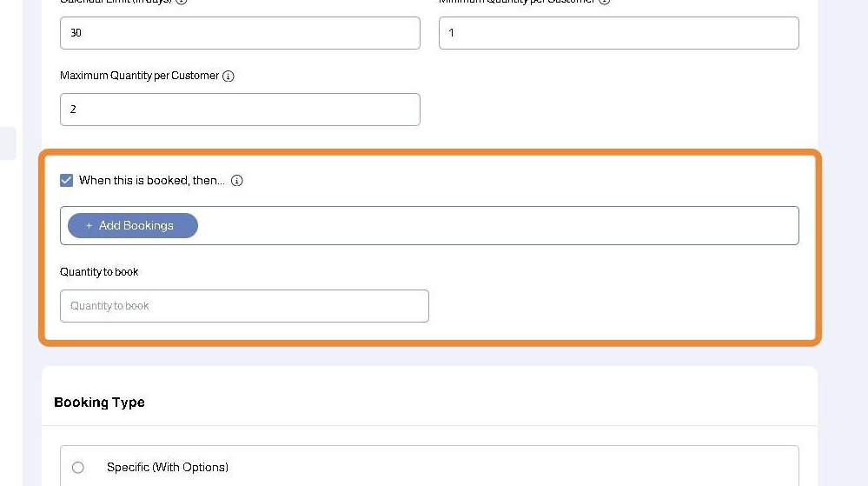The width and height of the screenshot is (868, 486).
Task: Focus the Calendar Limit field showing 30
Action: click(x=240, y=33)
